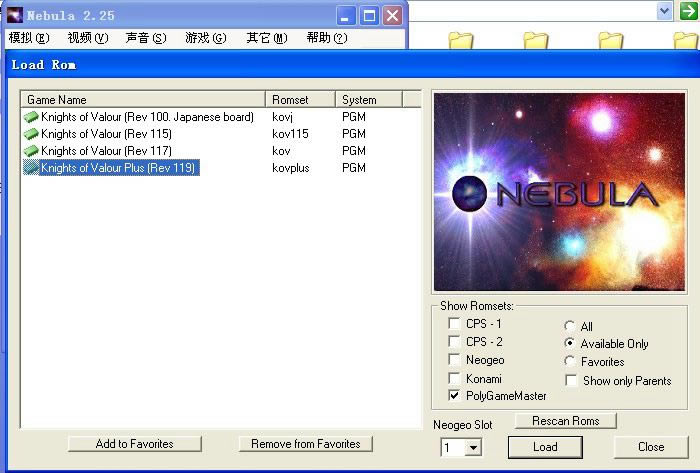Click the Nebula preview image
The image size is (700, 473).
coord(559,192)
